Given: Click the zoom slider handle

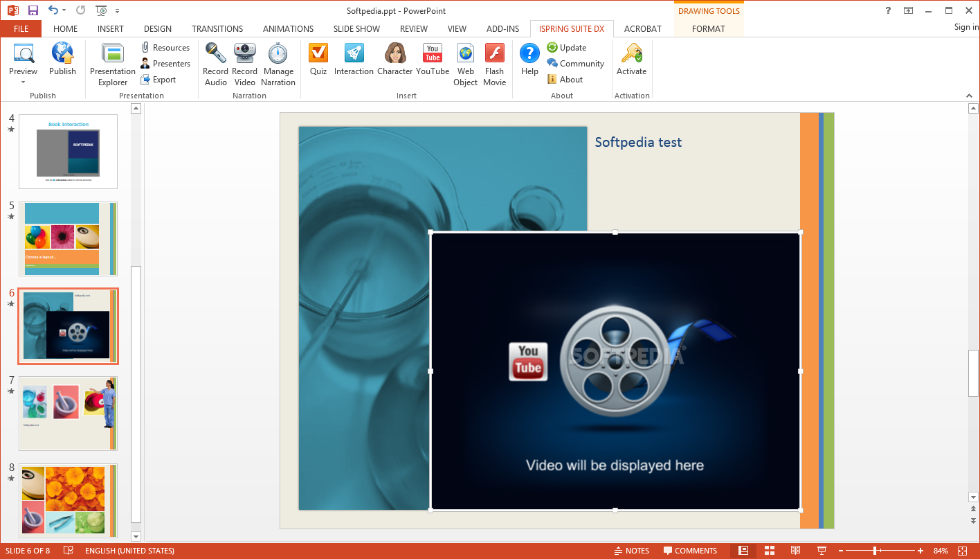Looking at the screenshot, I should point(875,551).
